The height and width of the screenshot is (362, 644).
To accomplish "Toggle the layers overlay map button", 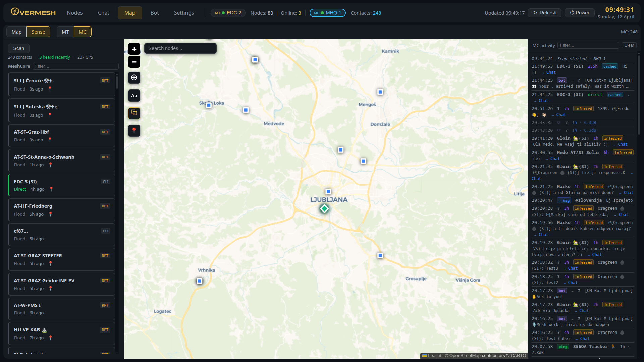I will coord(134,113).
